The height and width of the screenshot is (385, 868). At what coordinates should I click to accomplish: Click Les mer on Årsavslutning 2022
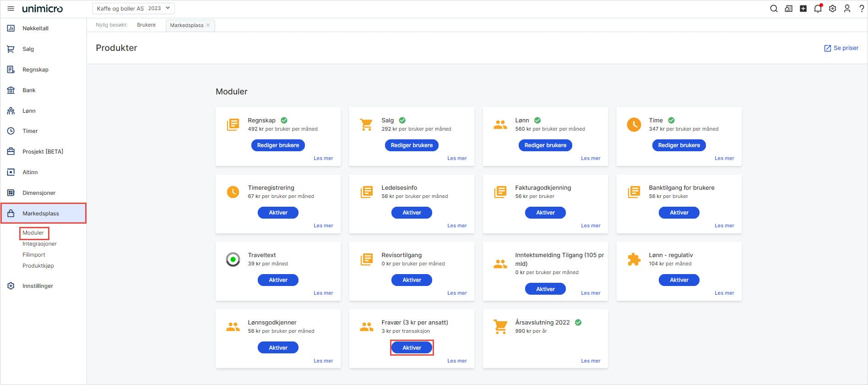pos(591,361)
